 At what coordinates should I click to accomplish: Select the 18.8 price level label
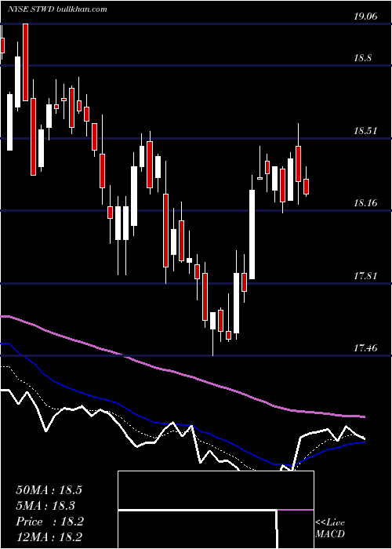point(363,58)
